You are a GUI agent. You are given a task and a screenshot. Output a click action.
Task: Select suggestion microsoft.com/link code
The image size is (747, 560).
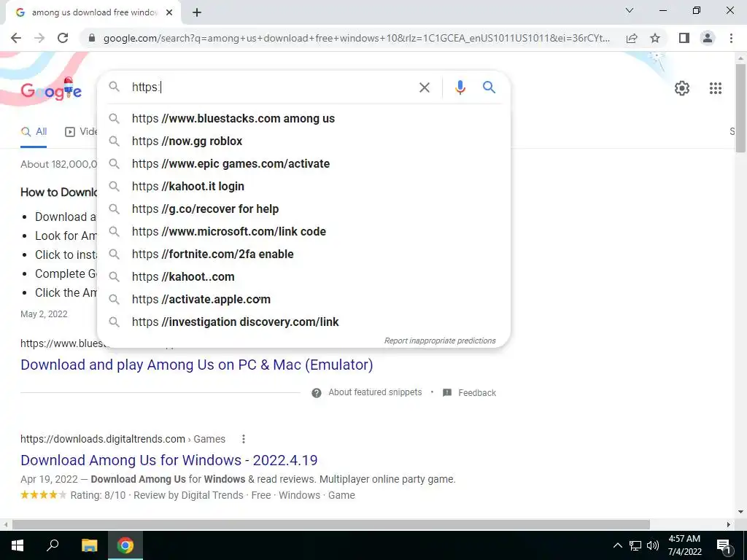tap(303, 231)
